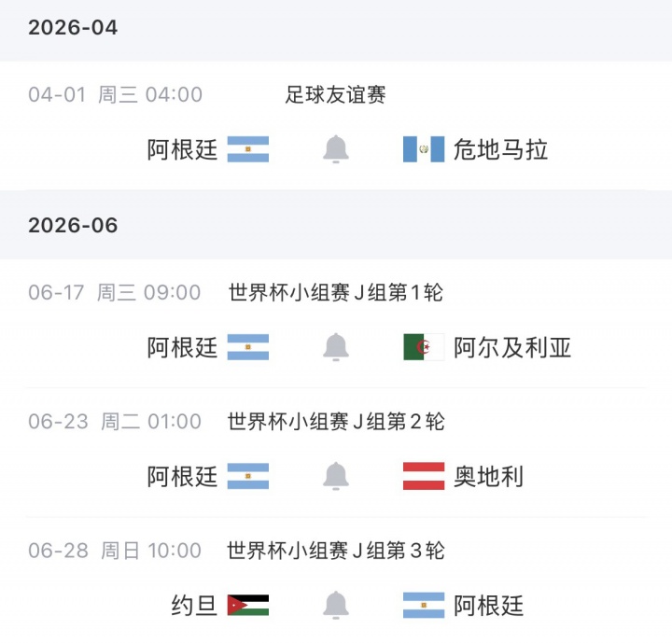
Task: Click Argentina flag in the Austria match row
Action: click(248, 476)
